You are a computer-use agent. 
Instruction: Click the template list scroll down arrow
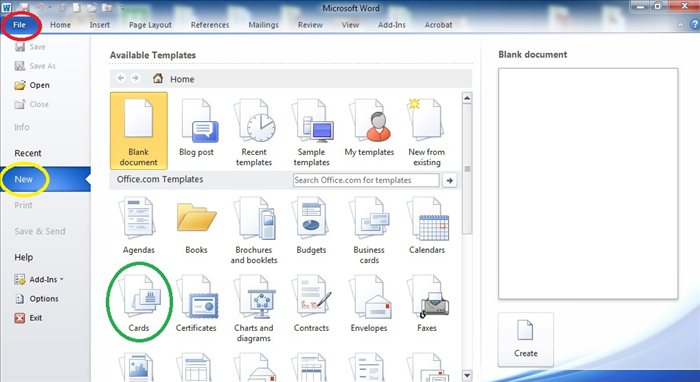pos(467,376)
